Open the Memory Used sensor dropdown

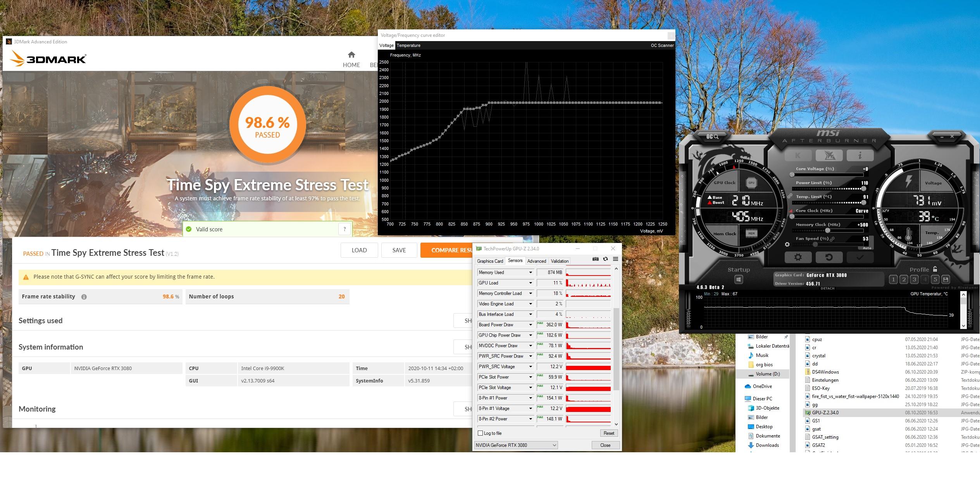[530, 272]
